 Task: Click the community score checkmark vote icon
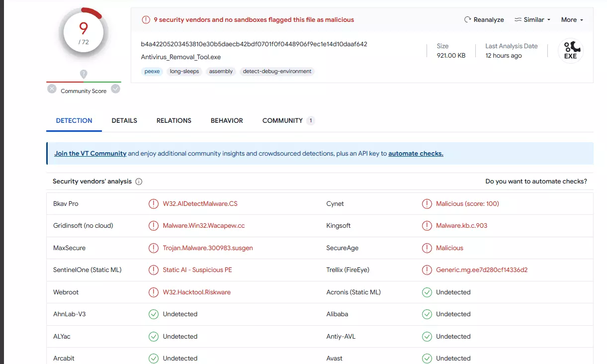[115, 89]
